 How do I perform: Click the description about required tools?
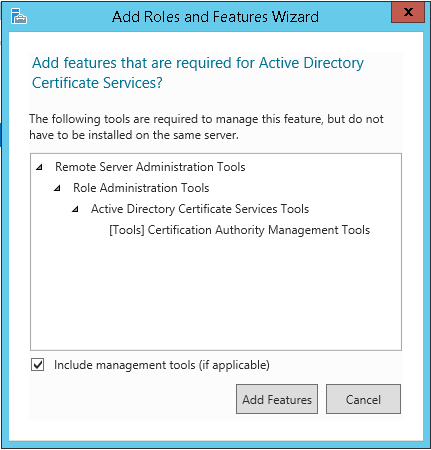pos(206,127)
